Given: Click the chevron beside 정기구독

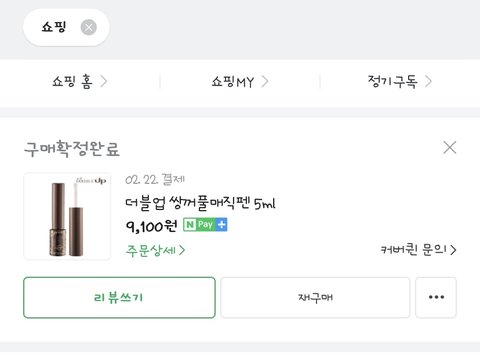Looking at the screenshot, I should tap(428, 81).
